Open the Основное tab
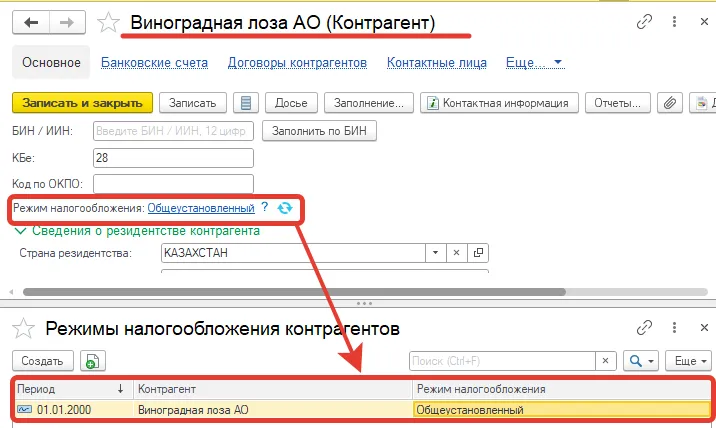Screen dimensions: 716x428 click(51, 63)
